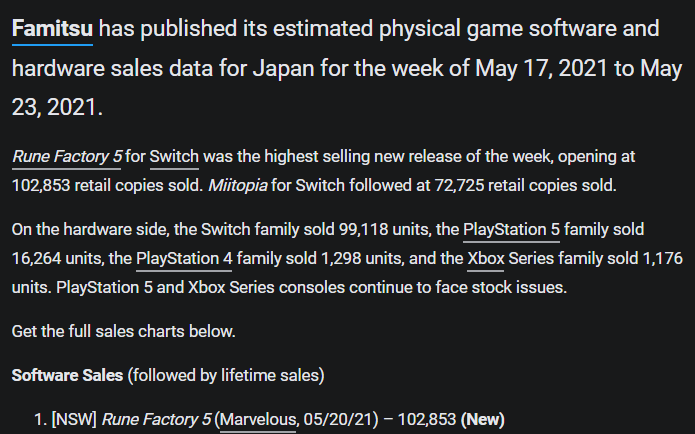The width and height of the screenshot is (695, 434).
Task: Click the 05/20/21 release date in list item 1
Action: tap(338, 419)
